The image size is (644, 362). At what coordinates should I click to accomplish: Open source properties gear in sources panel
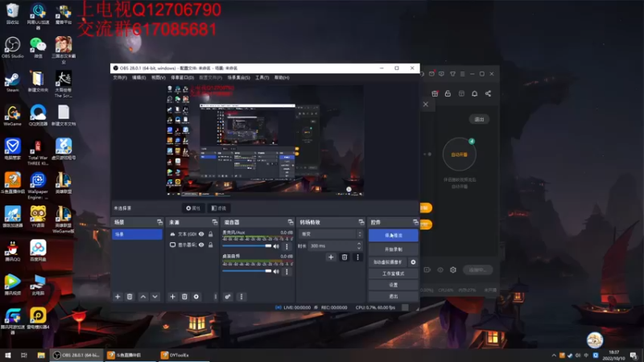(196, 296)
